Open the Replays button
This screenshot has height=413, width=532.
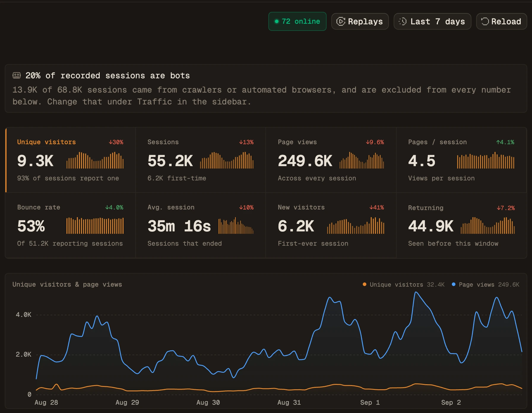coord(360,21)
